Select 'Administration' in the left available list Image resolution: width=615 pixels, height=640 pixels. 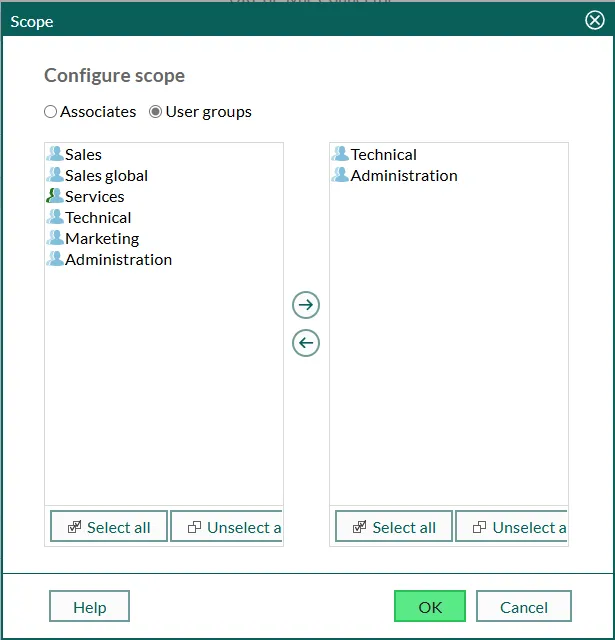pos(119,260)
